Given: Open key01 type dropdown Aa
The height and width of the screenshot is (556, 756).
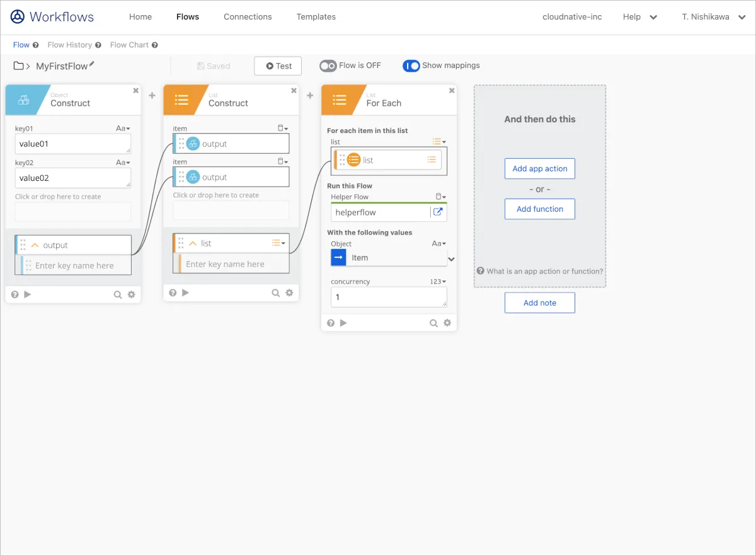Looking at the screenshot, I should [123, 128].
